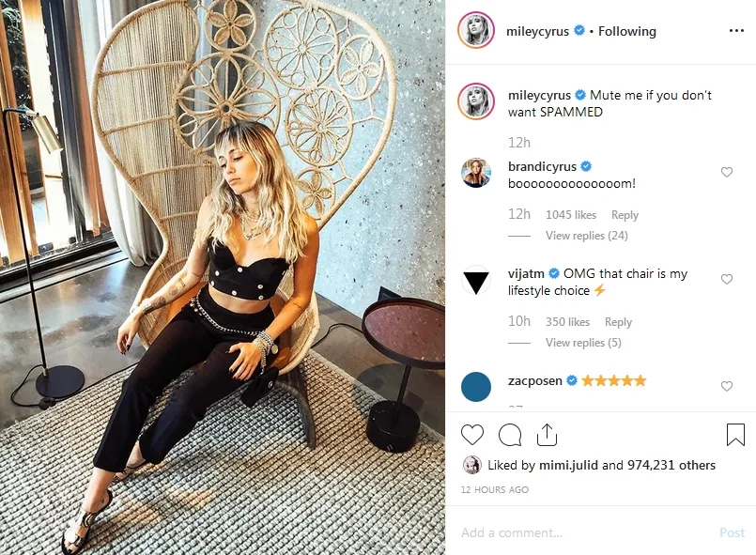The width and height of the screenshot is (756, 555).
Task: Reply to brandicyrus comment
Action: (625, 214)
